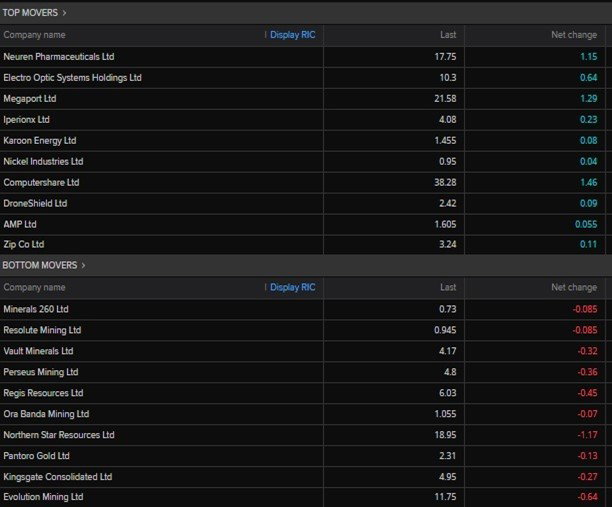Click Northern Star last price 18.95
Image resolution: width=612 pixels, height=507 pixels.
(445, 435)
